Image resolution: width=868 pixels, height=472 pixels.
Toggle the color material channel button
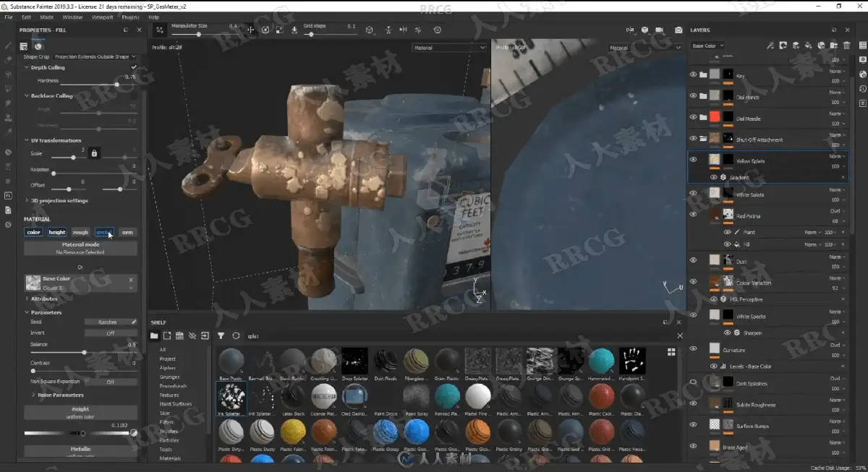(x=34, y=233)
